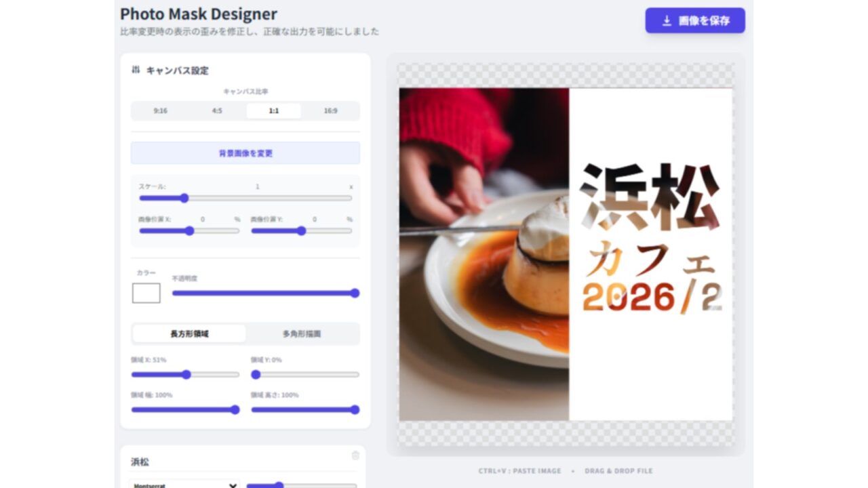Screen dimensions: 868x488
Task: Click the 背景画像を変更 button
Action: pyautogui.click(x=245, y=153)
